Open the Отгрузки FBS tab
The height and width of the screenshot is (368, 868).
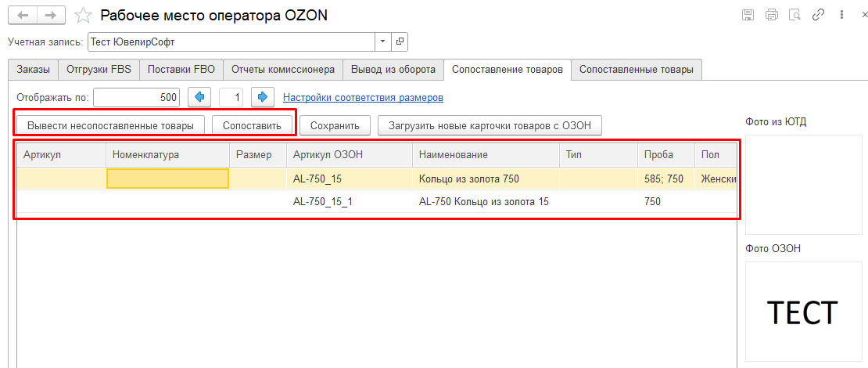99,69
